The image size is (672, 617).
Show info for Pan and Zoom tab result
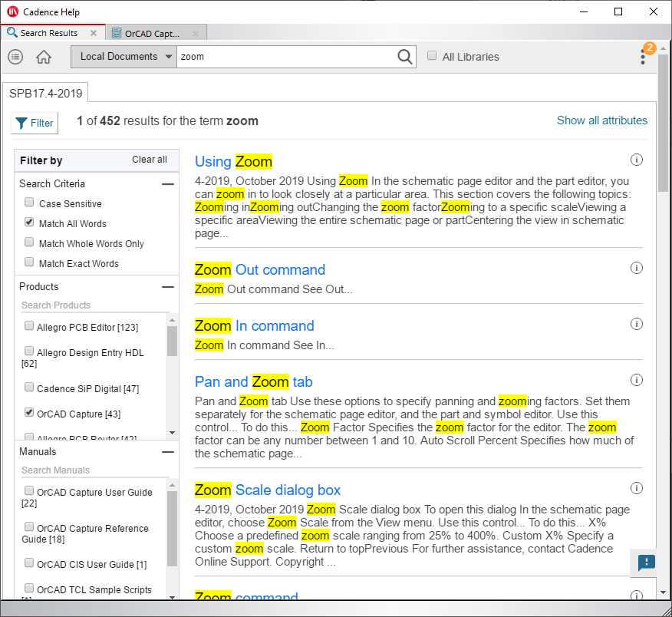point(637,380)
